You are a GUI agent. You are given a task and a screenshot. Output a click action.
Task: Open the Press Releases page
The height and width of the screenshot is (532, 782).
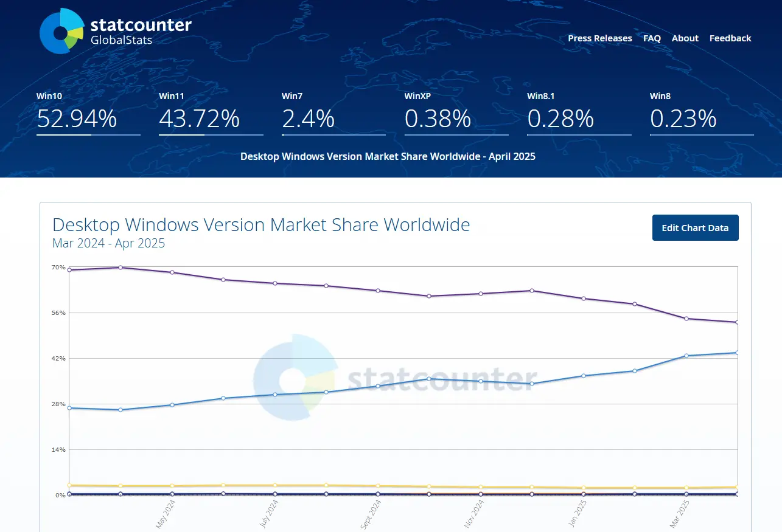pyautogui.click(x=600, y=38)
